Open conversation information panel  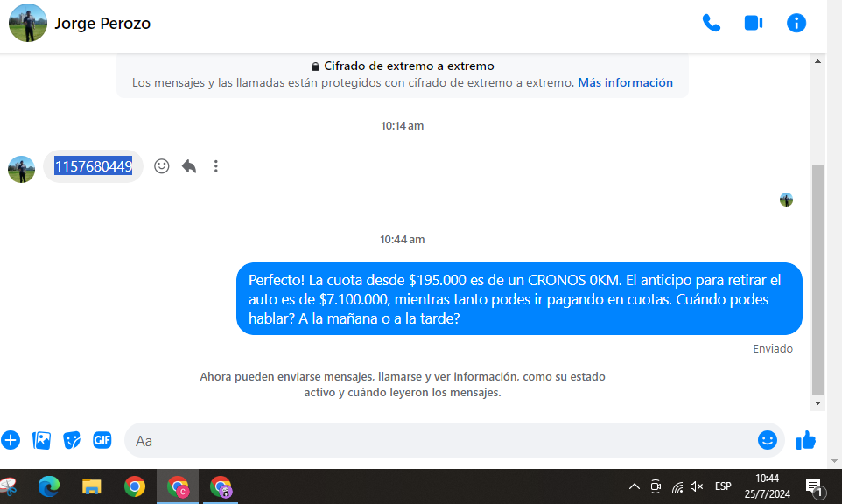(x=796, y=24)
